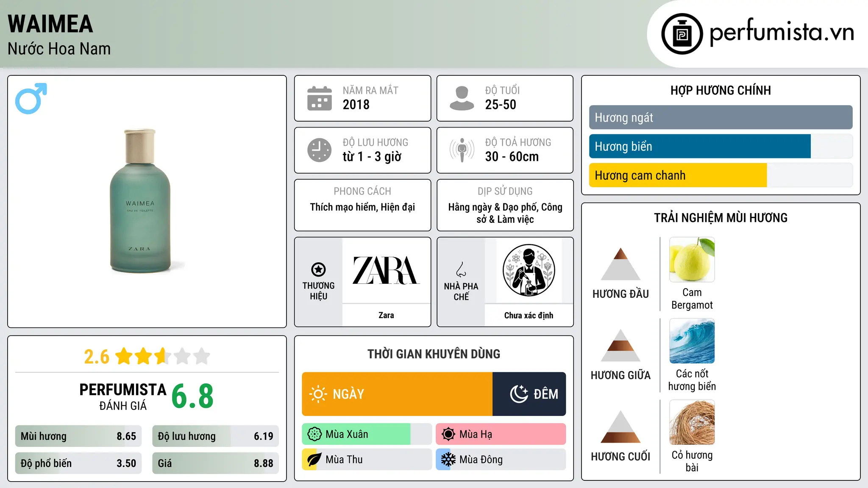The width and height of the screenshot is (868, 488).
Task: Click the clock icon beside Độ lưu hương
Action: pos(320,150)
